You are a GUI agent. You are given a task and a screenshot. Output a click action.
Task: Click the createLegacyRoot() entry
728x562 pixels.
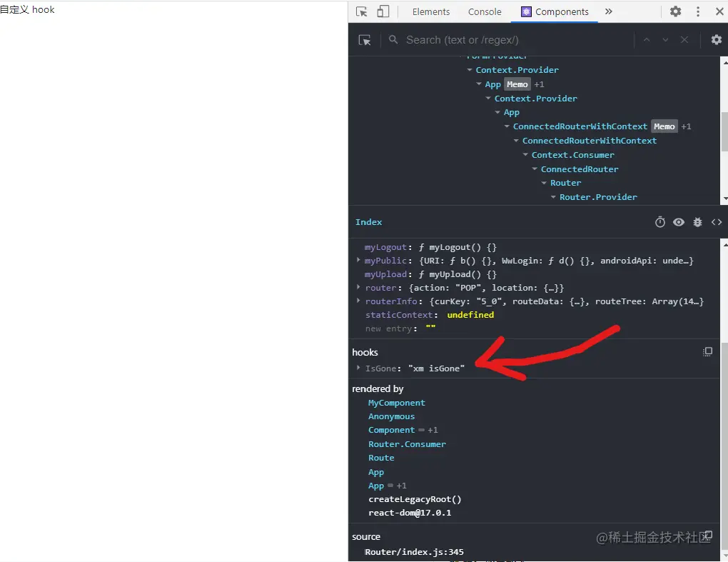[x=415, y=499]
